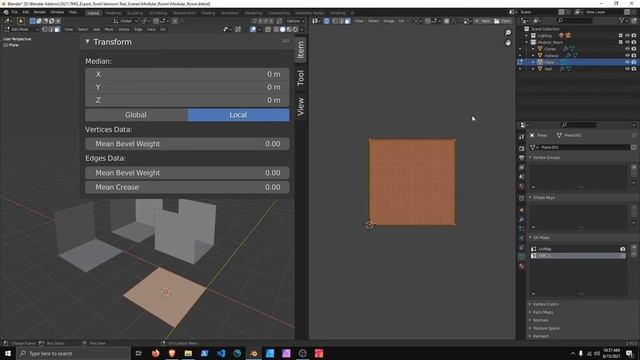Disable Plane object in renders
The width and height of the screenshot is (640, 360).
coord(634,62)
